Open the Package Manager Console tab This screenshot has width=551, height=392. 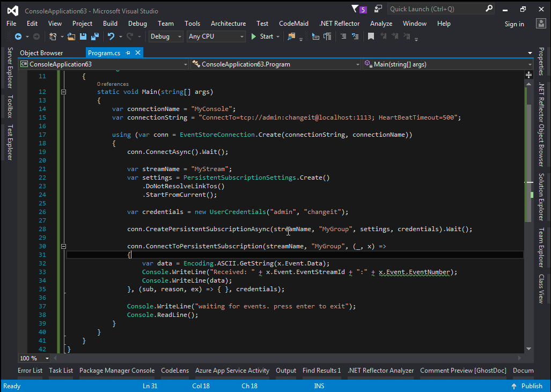(117, 371)
